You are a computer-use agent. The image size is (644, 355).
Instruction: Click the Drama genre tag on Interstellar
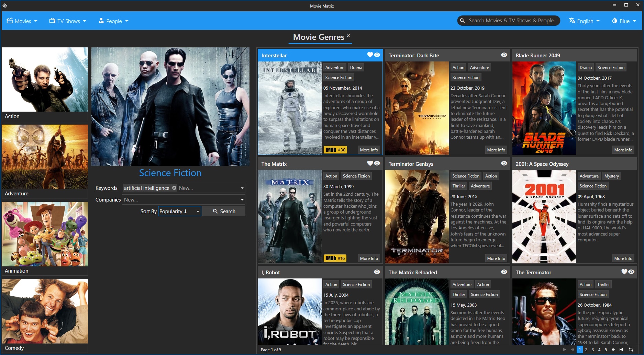pyautogui.click(x=356, y=68)
